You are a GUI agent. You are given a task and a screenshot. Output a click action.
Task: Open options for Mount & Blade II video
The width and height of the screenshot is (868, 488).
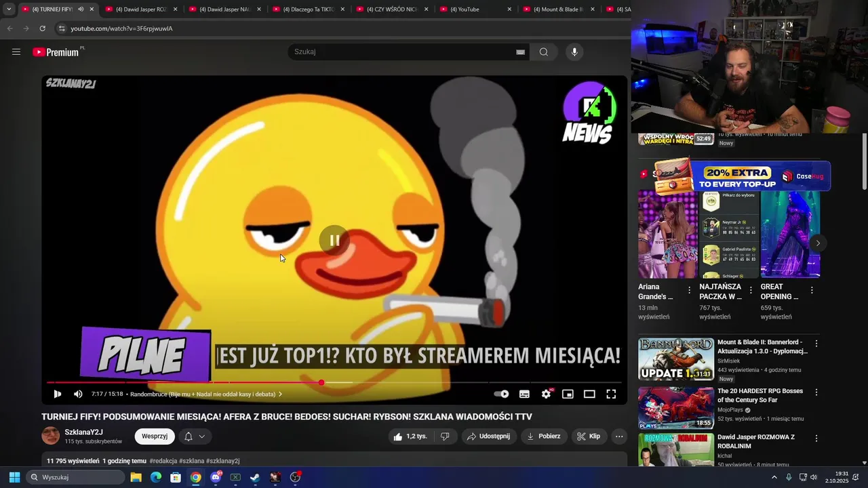point(816,344)
